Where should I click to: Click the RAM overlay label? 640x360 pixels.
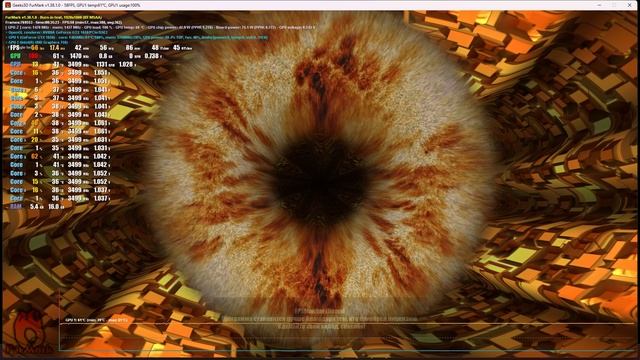point(16,207)
